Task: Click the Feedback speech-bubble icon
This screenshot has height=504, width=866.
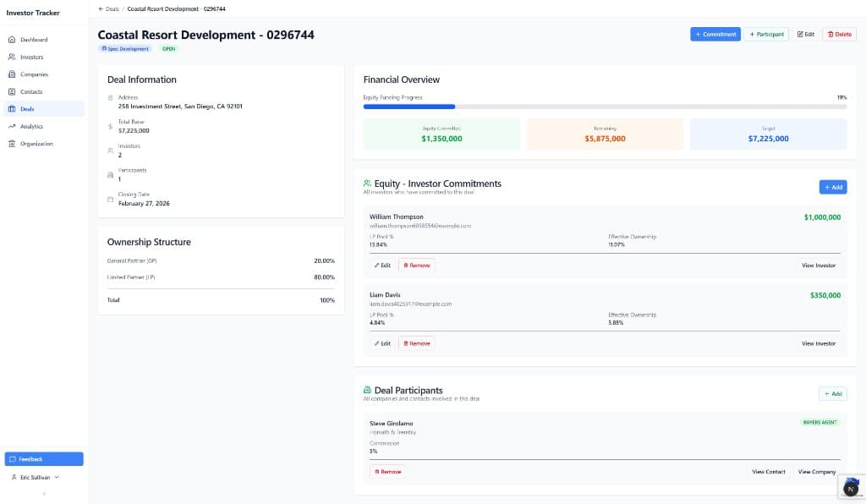Action: pos(14,458)
